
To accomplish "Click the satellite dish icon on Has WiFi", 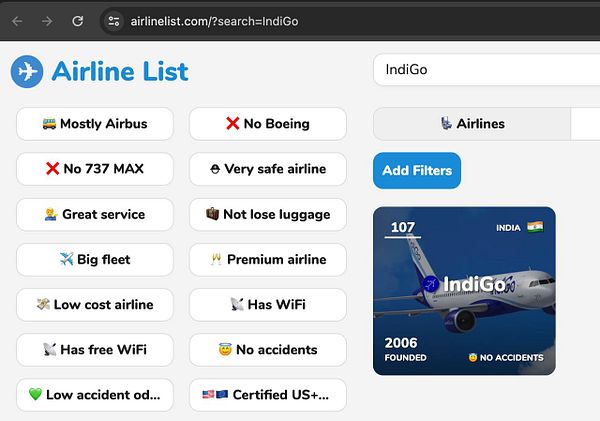I will pos(237,304).
